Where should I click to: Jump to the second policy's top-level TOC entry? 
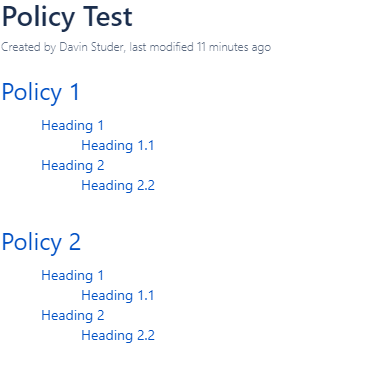(x=41, y=243)
